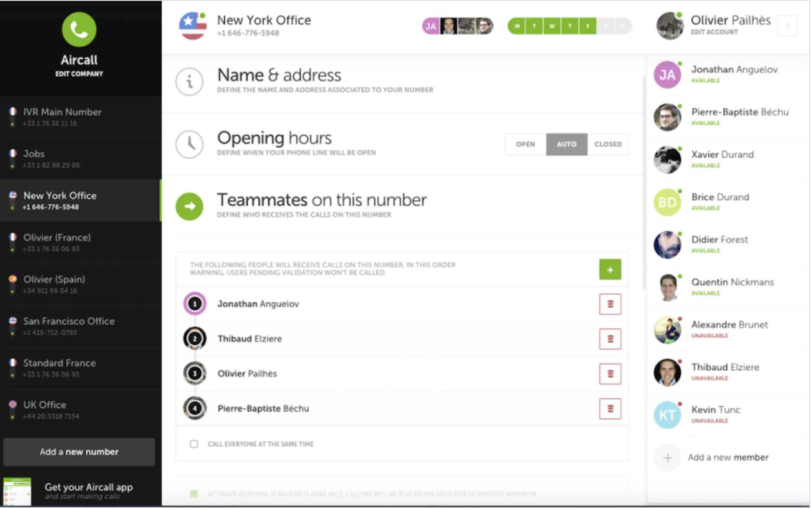Delete Pierre-Baptiste Béchu from the teammates list
This screenshot has width=812, height=508.
[x=610, y=409]
